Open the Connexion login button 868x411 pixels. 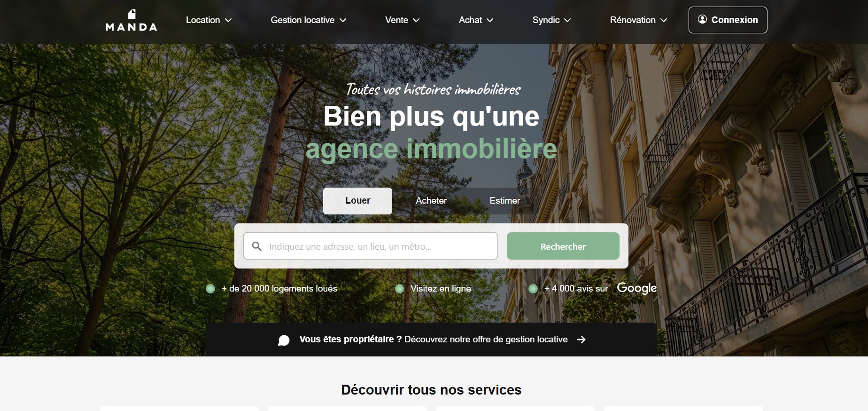click(728, 20)
